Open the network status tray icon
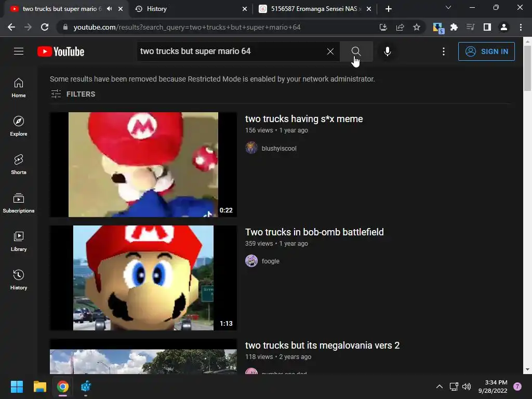Viewport: 532px width, 399px height. pyautogui.click(x=454, y=387)
